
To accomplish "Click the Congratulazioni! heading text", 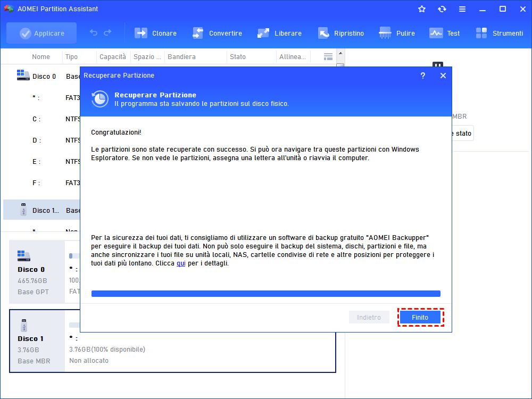I will click(x=116, y=132).
